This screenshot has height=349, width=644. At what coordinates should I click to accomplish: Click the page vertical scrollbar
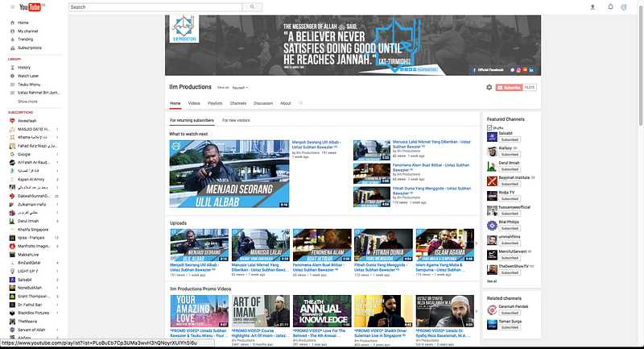pos(641,65)
